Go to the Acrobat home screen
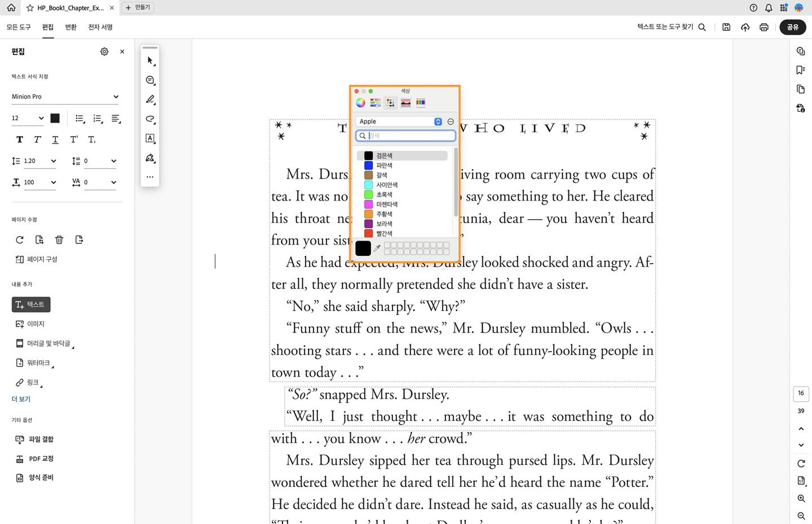Screen dimensions: 812x524 tap(11, 8)
